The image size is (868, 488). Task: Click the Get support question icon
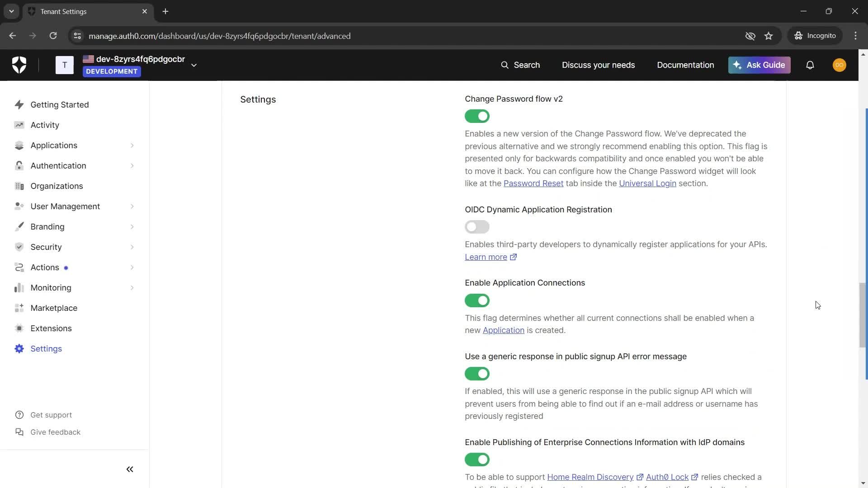pos(19,415)
